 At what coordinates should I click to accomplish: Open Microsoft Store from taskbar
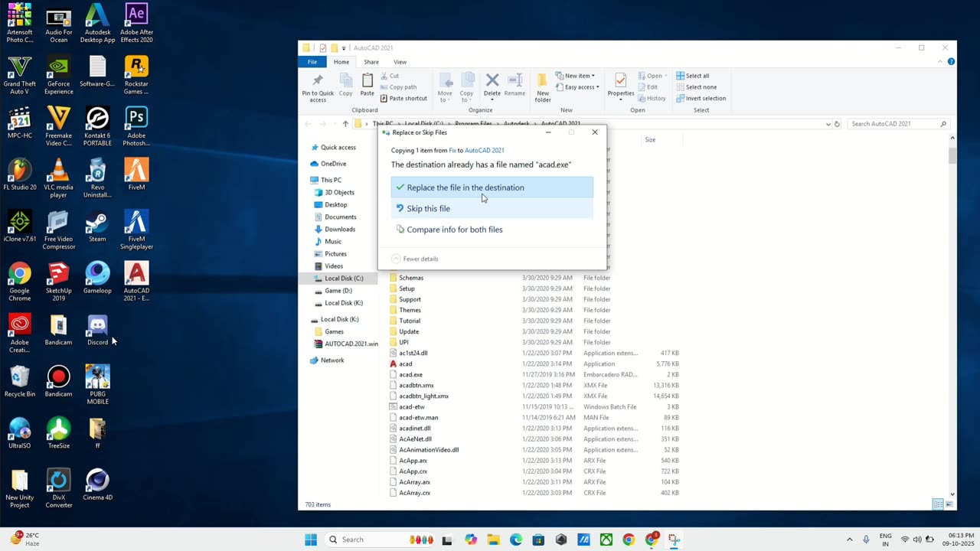(538, 540)
